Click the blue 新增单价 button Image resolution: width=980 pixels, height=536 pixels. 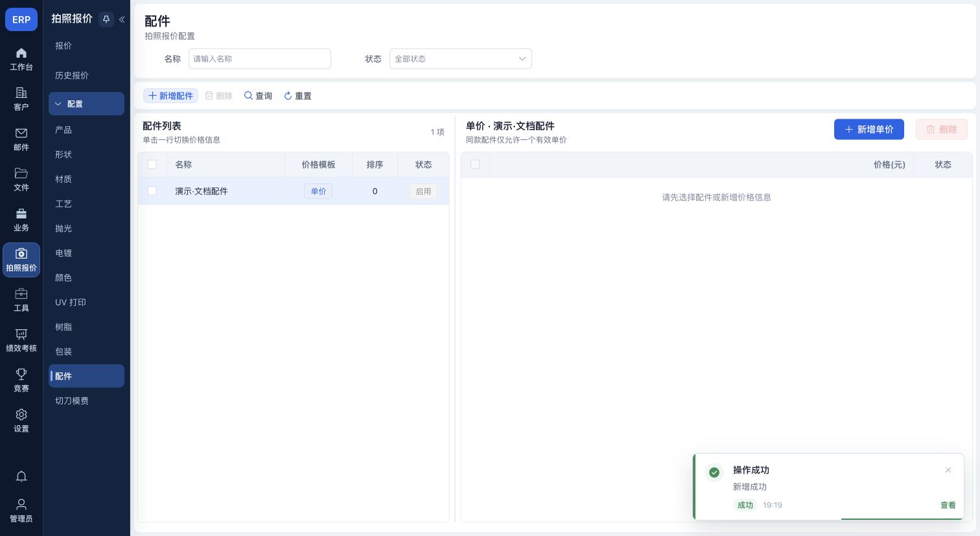(869, 129)
